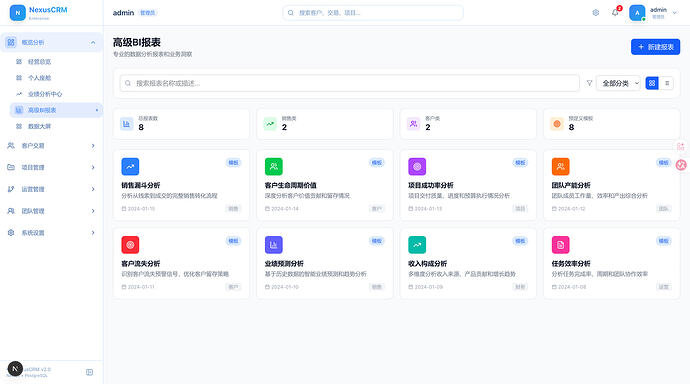Click the 团队管理 sidebar icon
The width and height of the screenshot is (690, 384).
[x=11, y=211]
